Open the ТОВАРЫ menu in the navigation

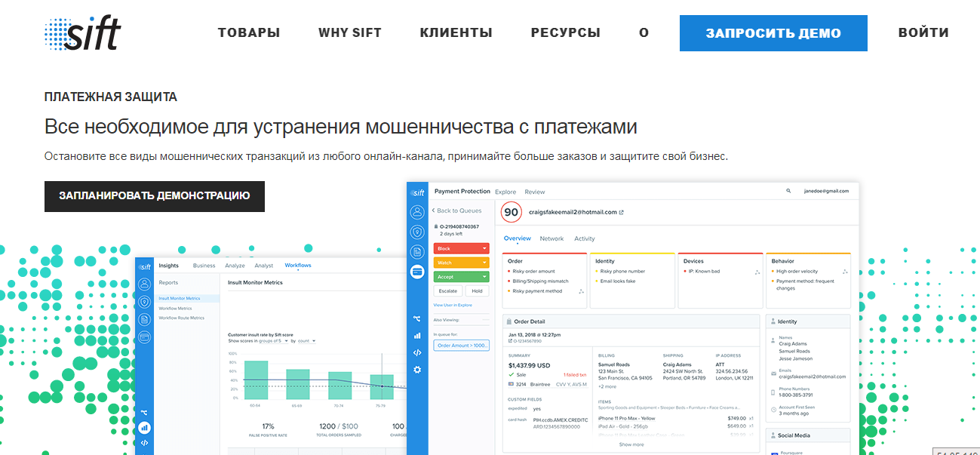coord(249,33)
